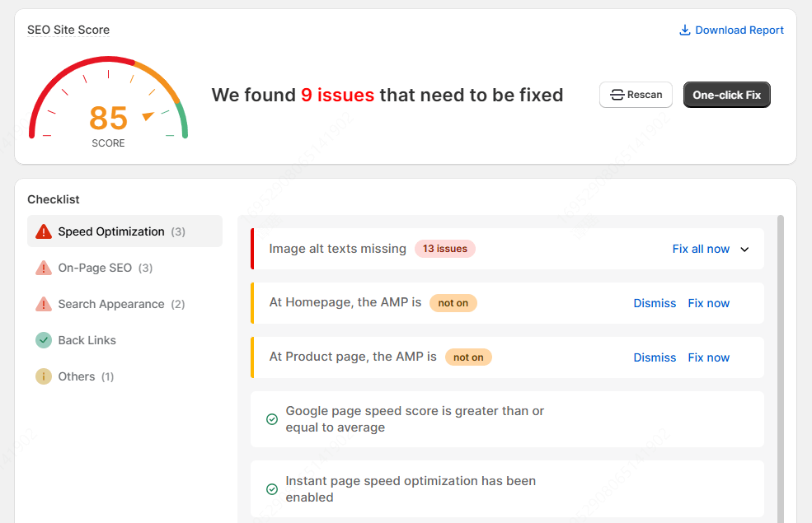Click the not on badge for Product page AMP

click(x=468, y=357)
